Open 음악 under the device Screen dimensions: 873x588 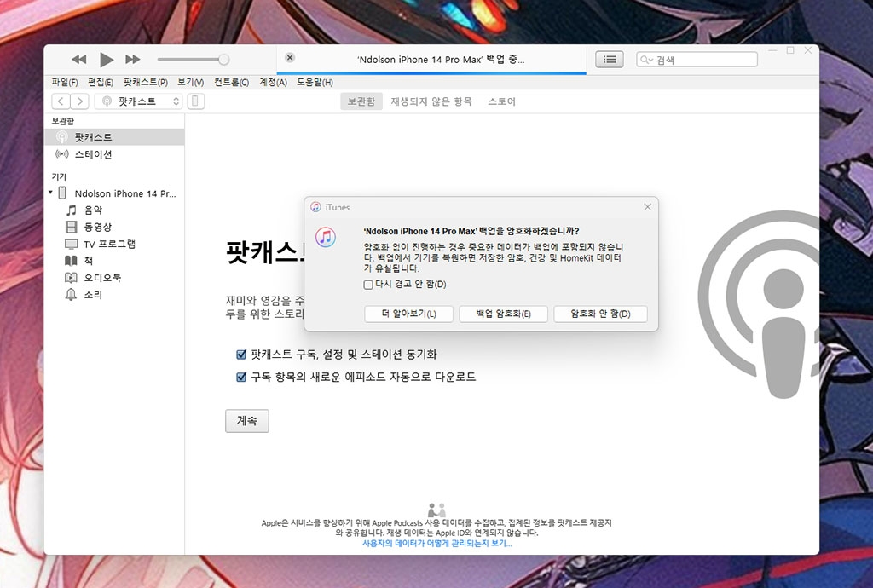[x=92, y=210]
